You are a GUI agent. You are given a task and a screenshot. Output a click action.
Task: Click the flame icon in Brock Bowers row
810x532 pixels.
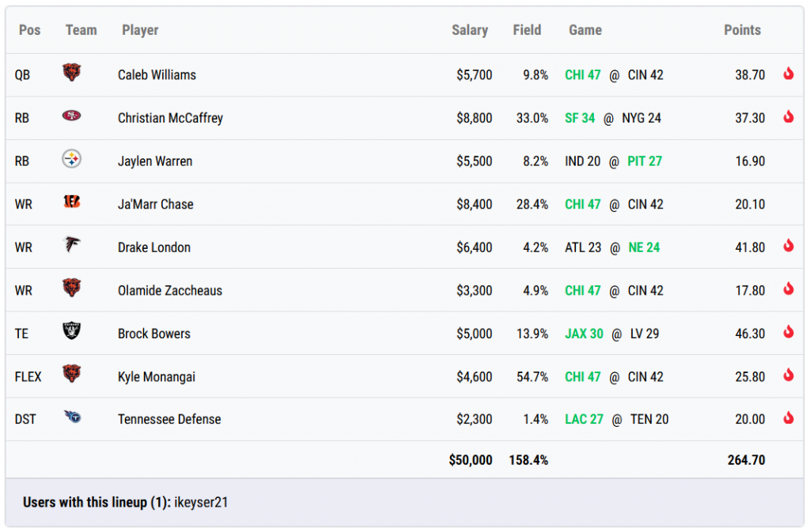(788, 333)
